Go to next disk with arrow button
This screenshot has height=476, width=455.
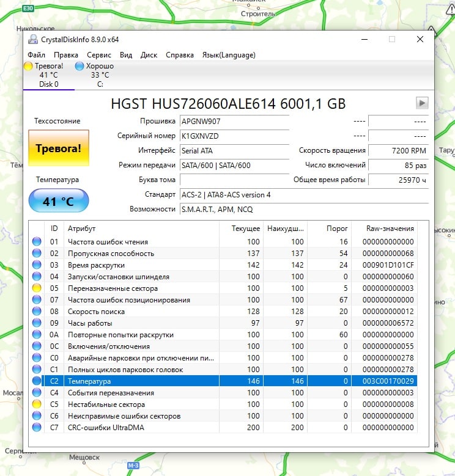click(422, 103)
